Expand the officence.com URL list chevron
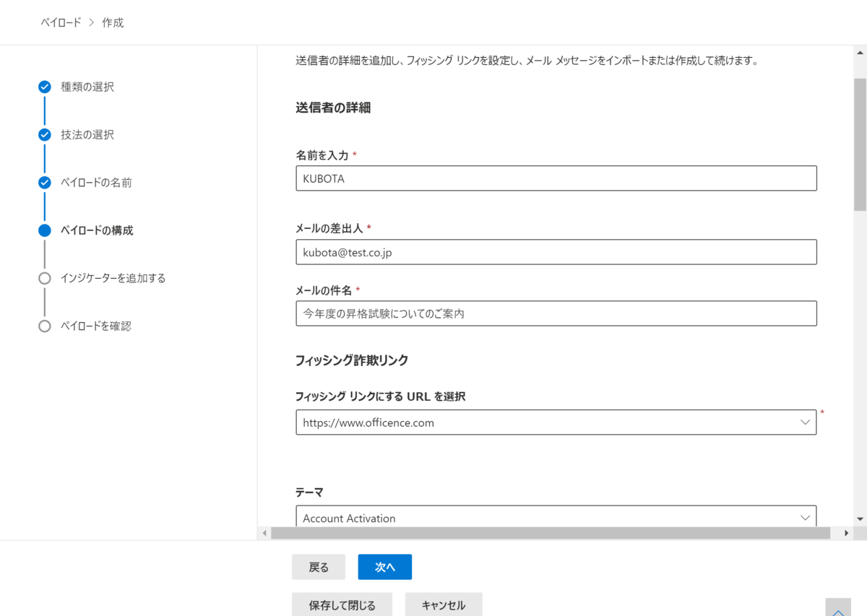This screenshot has height=616, width=867. 805,422
